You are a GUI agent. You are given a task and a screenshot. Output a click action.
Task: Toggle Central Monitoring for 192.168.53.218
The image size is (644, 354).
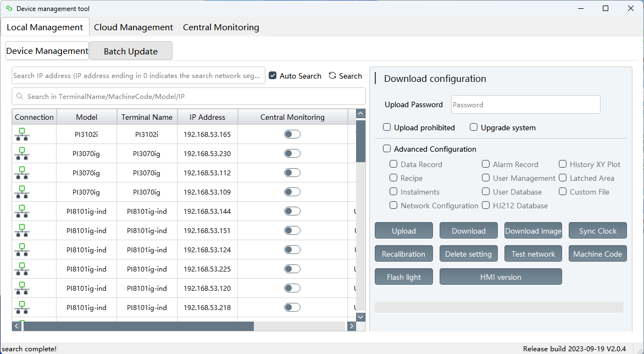(292, 307)
